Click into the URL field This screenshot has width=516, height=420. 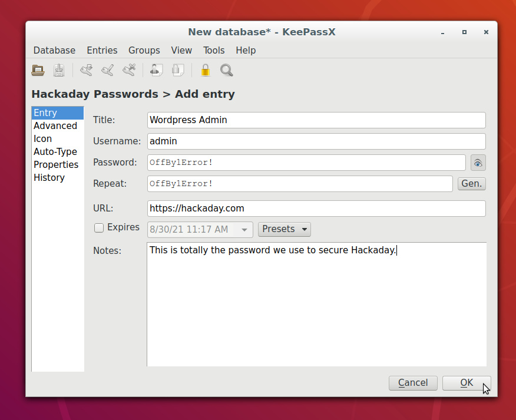pos(316,209)
